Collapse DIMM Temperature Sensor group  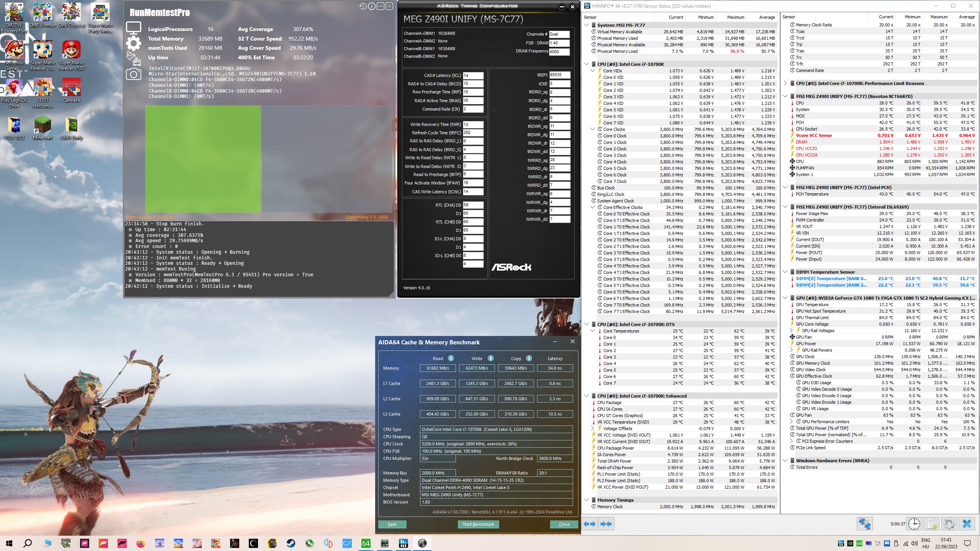[786, 272]
